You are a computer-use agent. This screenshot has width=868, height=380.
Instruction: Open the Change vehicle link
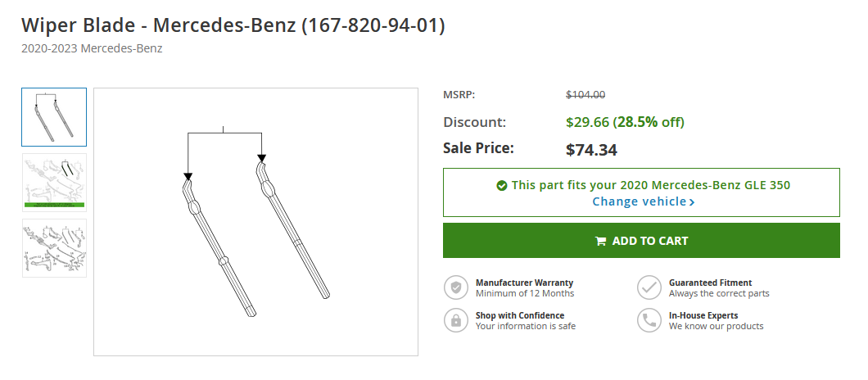point(640,201)
